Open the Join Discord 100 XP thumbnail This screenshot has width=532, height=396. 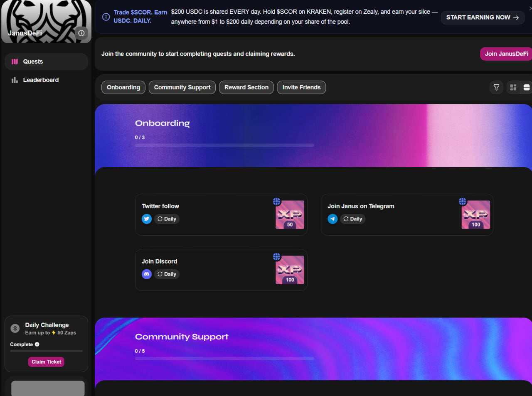290,270
